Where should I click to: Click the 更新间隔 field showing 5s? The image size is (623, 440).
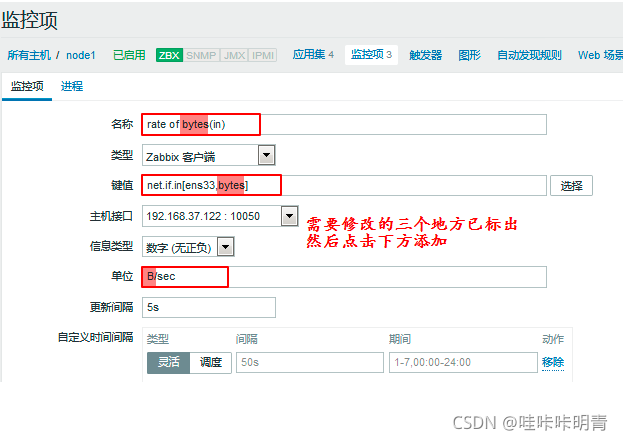tap(209, 308)
